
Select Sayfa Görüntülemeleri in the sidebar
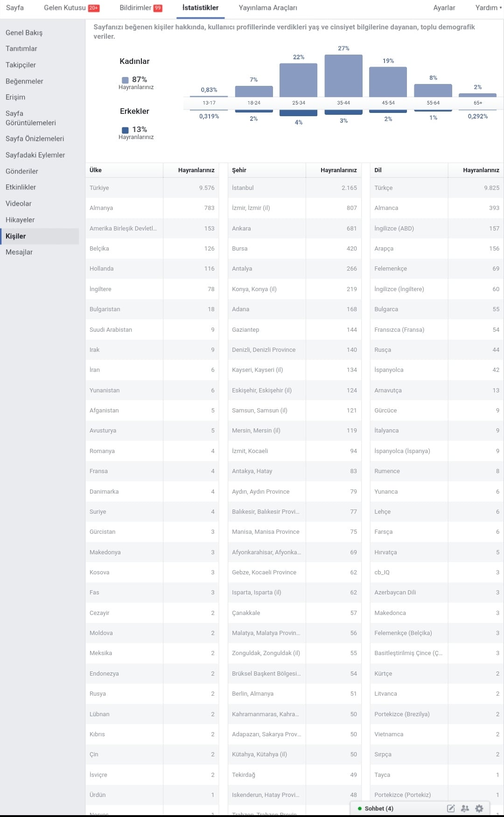[31, 118]
